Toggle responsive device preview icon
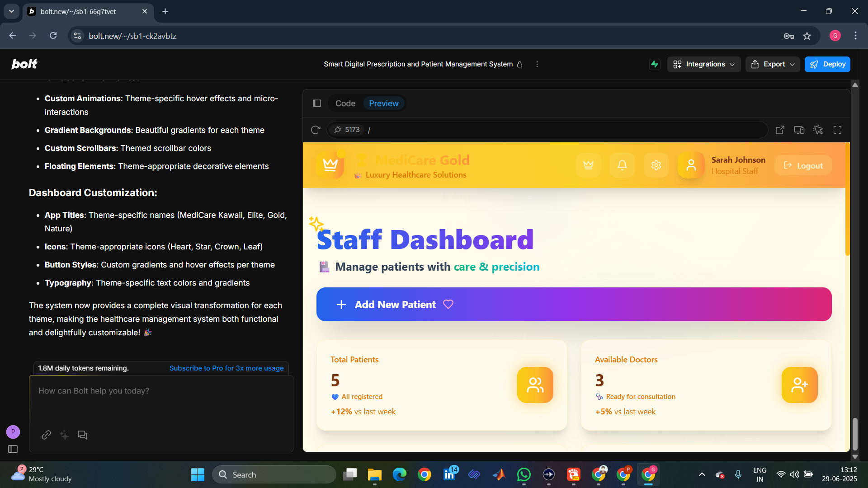The image size is (868, 488). [x=799, y=130]
